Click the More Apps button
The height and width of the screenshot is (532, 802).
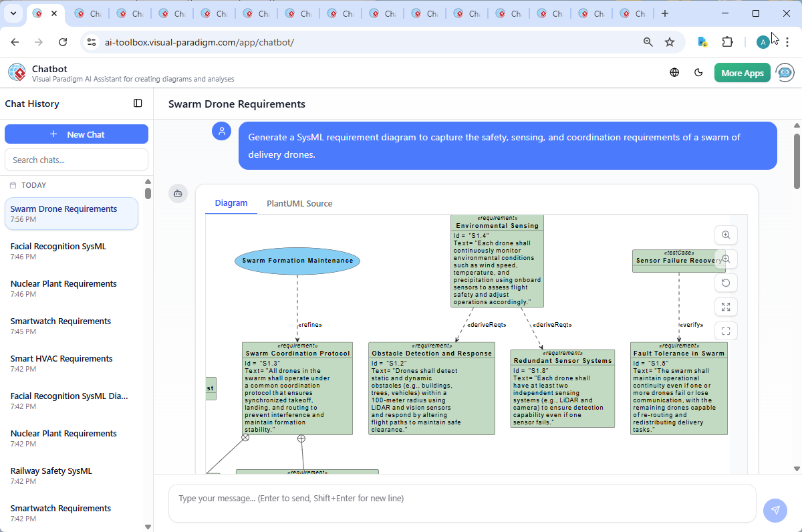[x=742, y=73]
